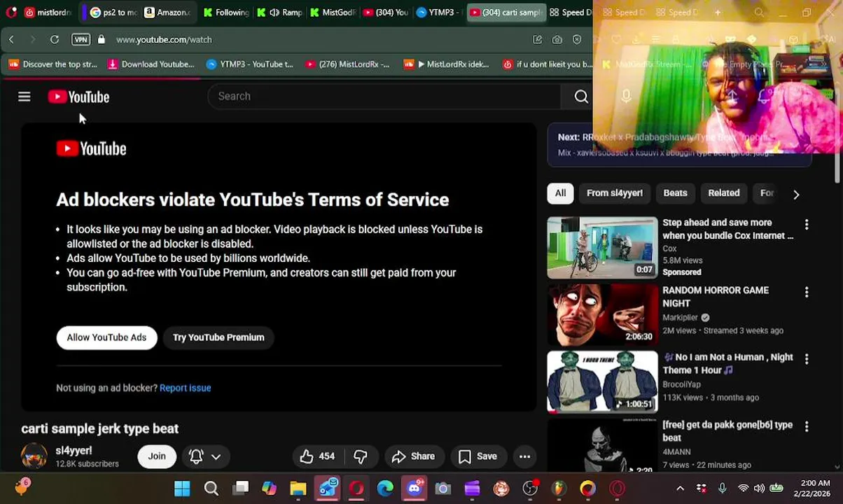Select the Related filter chip
843x504 pixels.
tap(724, 193)
